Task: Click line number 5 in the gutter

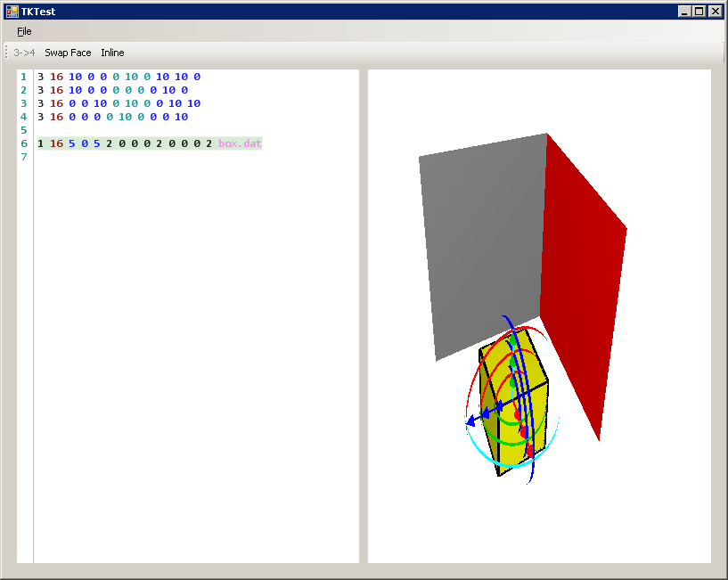Action: 24,130
